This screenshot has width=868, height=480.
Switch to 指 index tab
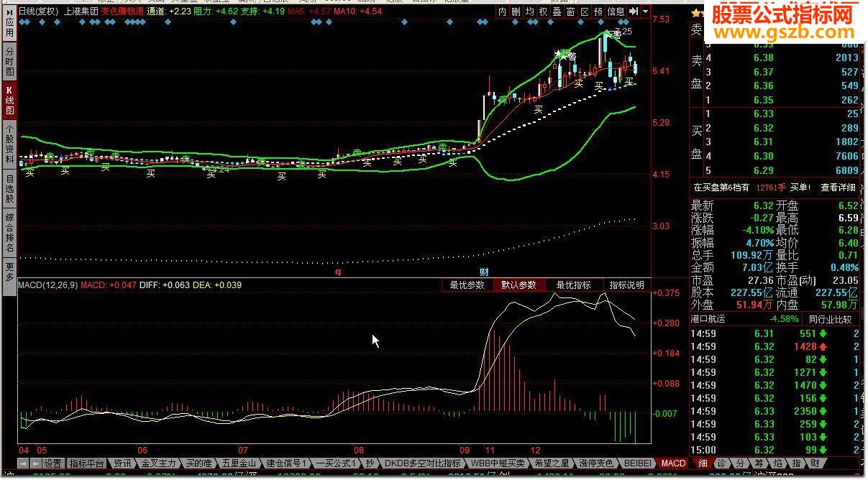pyautogui.click(x=796, y=463)
